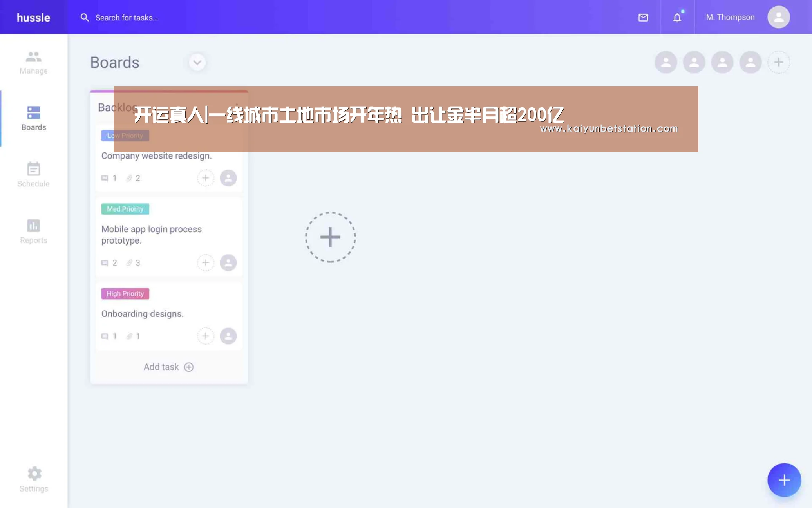Click the Med Priority tag

125,209
